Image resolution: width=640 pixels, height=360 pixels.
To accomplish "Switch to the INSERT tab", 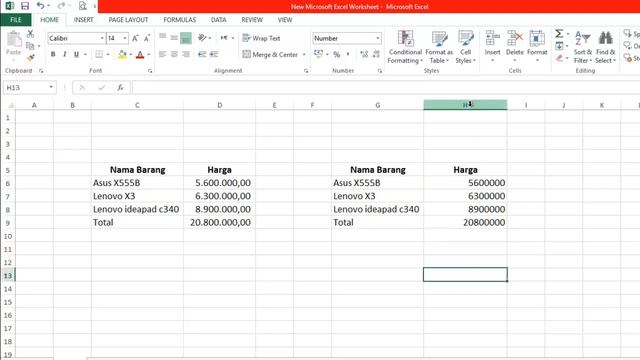I will point(83,20).
